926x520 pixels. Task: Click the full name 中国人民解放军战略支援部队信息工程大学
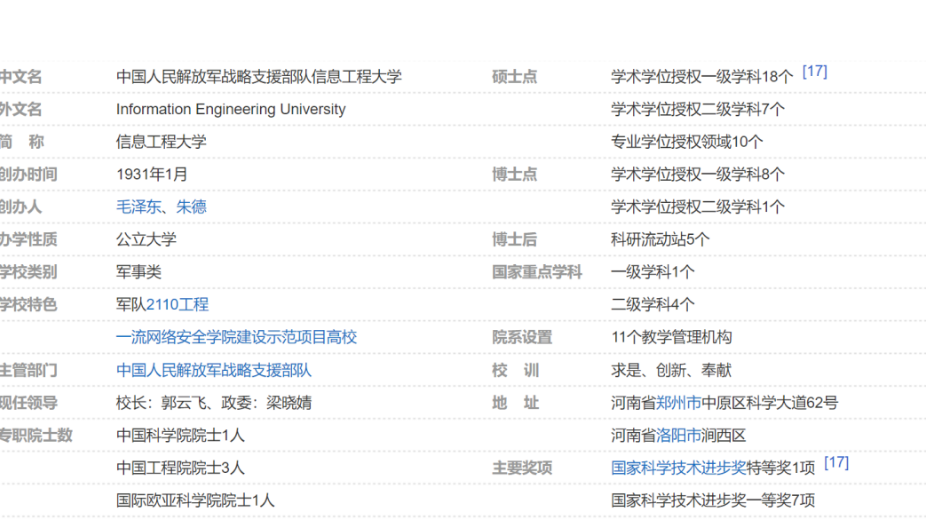pyautogui.click(x=259, y=77)
